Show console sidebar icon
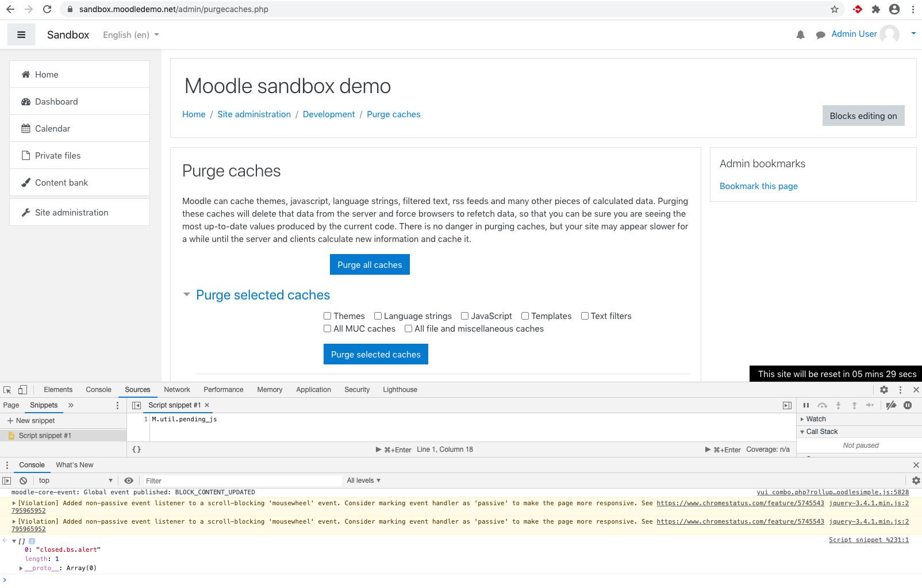 pos(7,481)
